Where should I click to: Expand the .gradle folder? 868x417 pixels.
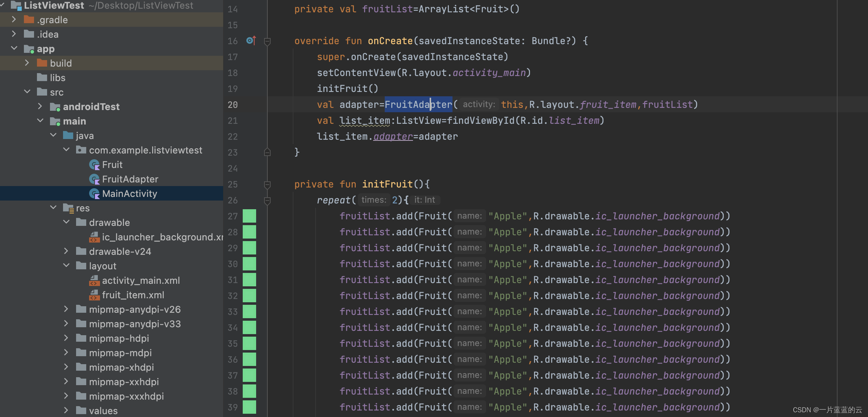(x=14, y=20)
